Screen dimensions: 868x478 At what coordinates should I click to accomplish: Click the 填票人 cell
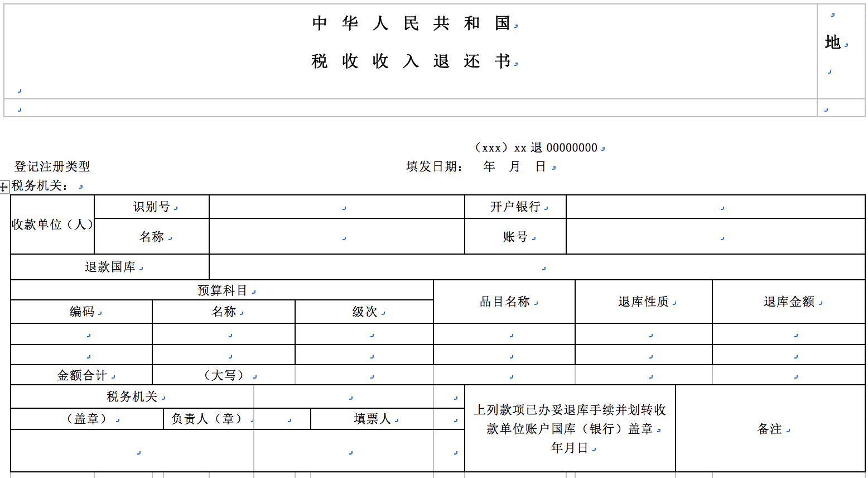tap(372, 419)
